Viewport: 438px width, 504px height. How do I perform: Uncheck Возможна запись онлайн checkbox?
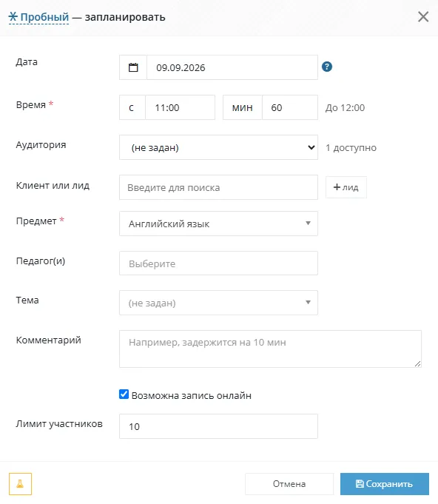(124, 394)
